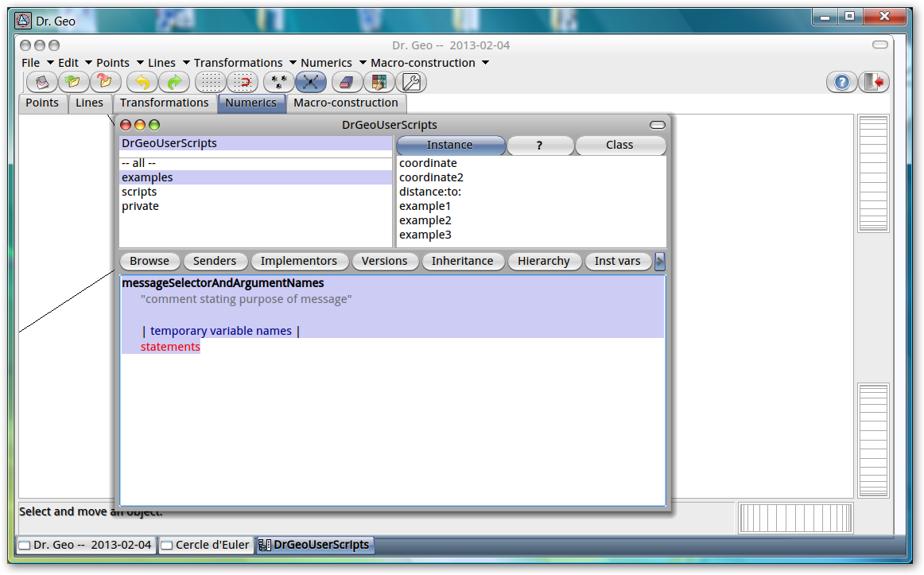The width and height of the screenshot is (924, 575).
Task: Click the save sketch folder icon
Action: pos(106,82)
